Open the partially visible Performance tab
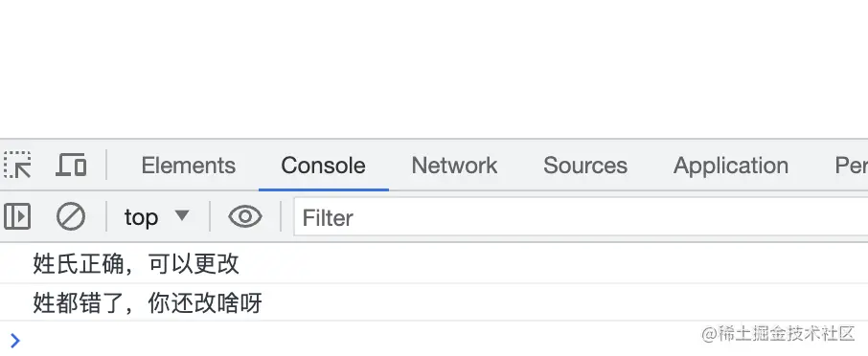The image size is (868, 356). (x=852, y=166)
